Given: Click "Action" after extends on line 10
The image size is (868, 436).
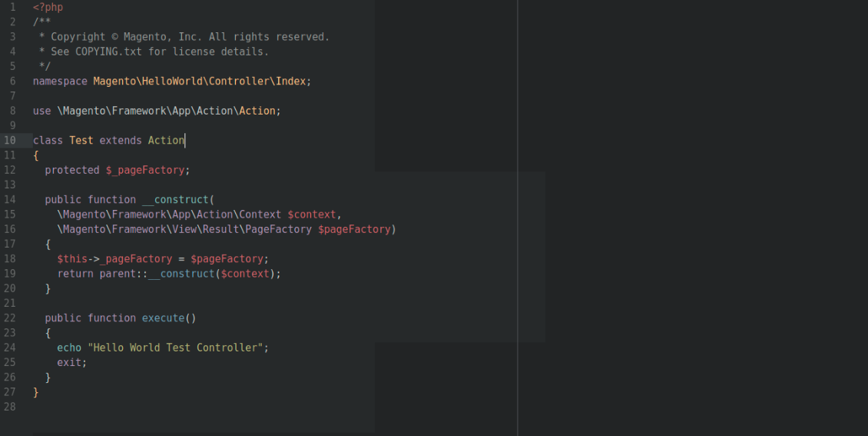Looking at the screenshot, I should [x=166, y=141].
